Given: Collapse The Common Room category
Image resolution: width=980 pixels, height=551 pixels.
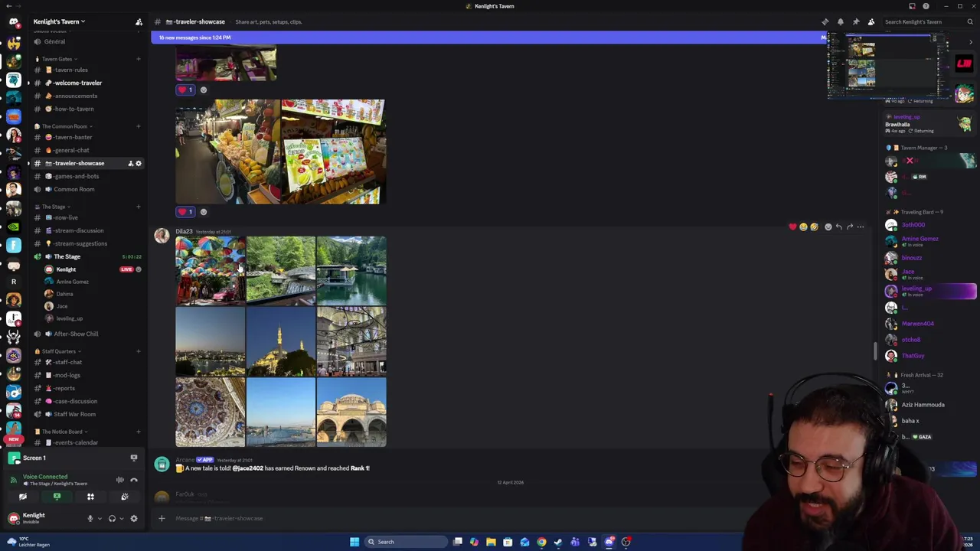Looking at the screenshot, I should [x=64, y=126].
